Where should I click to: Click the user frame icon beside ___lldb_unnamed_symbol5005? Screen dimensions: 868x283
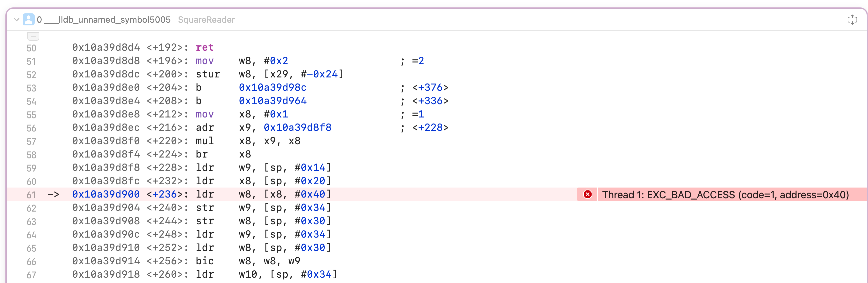click(x=28, y=20)
